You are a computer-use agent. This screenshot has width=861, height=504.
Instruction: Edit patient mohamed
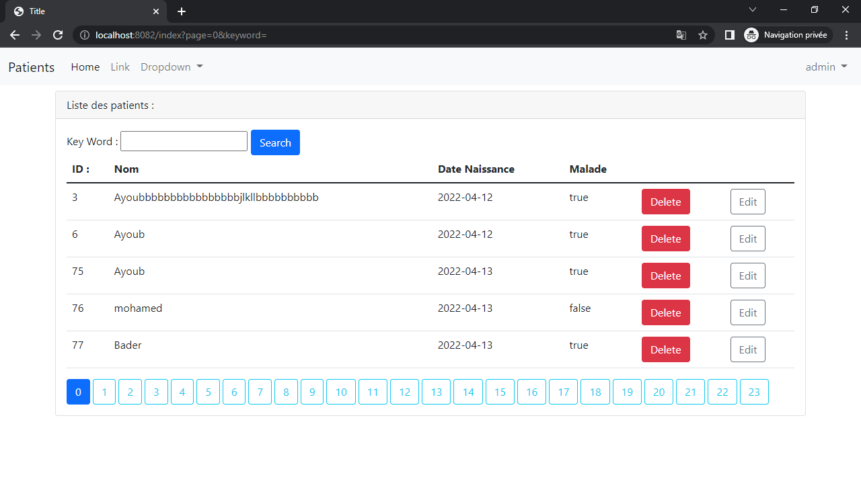point(748,312)
